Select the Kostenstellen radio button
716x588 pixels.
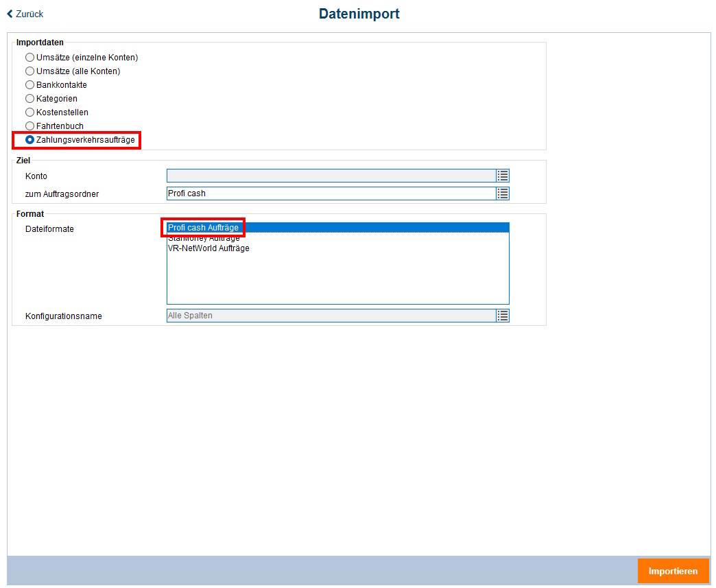[x=29, y=112]
